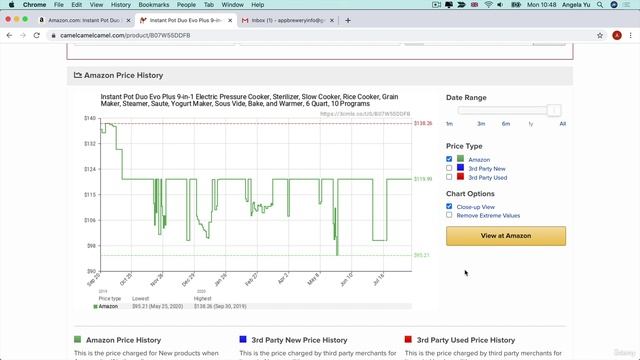Click the red 3rd Party Used swatch
This screenshot has width=640, height=360.
(460, 177)
